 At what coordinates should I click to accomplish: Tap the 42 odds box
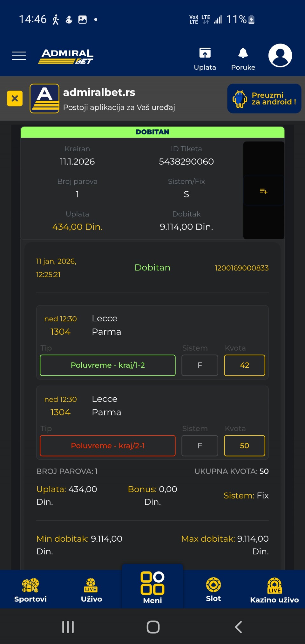tap(244, 365)
